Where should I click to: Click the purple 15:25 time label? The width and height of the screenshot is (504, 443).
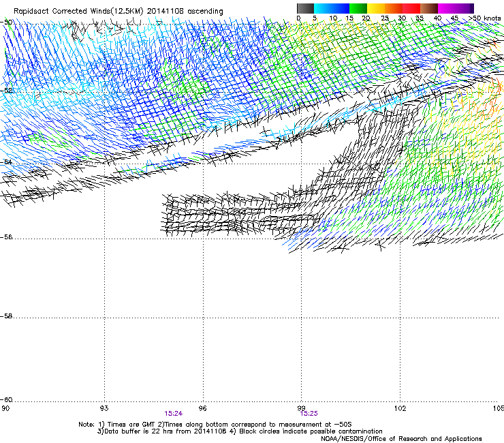coord(309,414)
